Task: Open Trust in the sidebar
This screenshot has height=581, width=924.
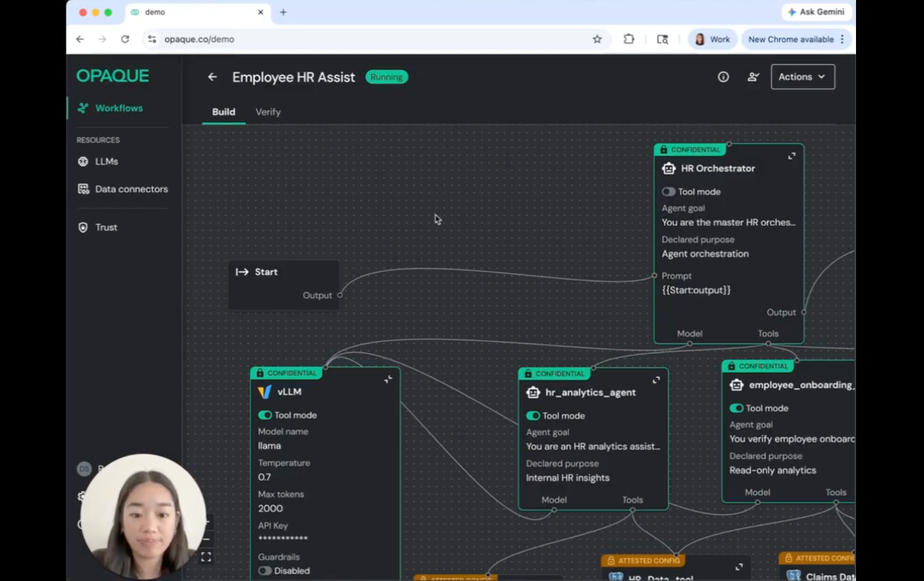Action: pyautogui.click(x=106, y=227)
